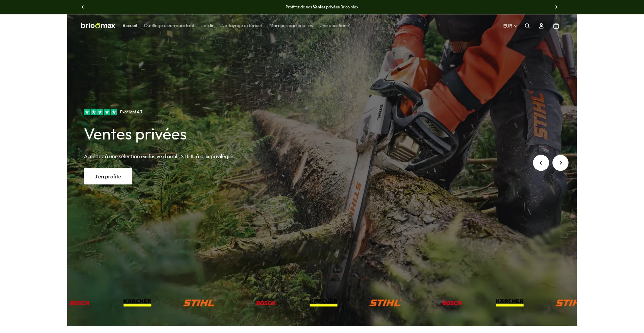Screen dimensions: 644x333
Task: Open the EUR currency selector
Action: (509, 26)
